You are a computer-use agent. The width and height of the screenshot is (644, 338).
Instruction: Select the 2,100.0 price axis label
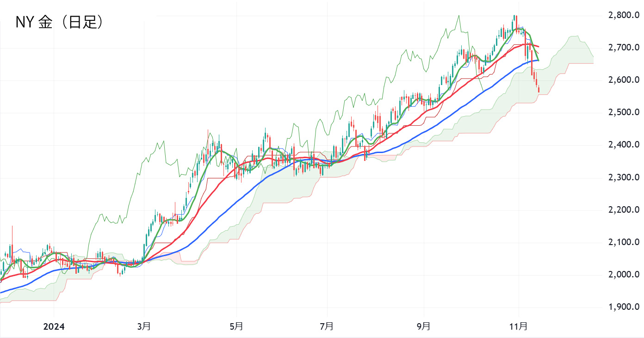pyautogui.click(x=624, y=242)
